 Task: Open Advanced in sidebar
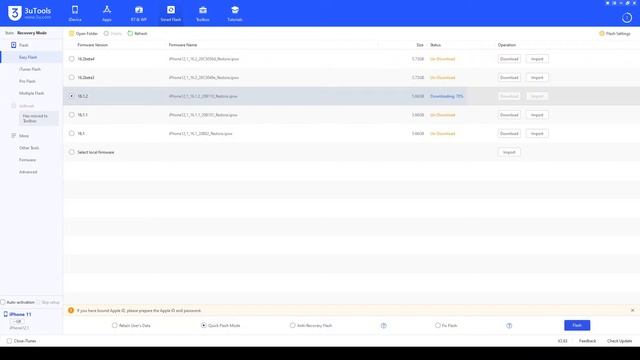[x=28, y=172]
